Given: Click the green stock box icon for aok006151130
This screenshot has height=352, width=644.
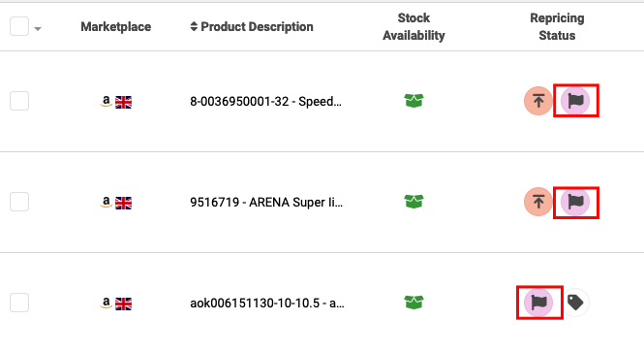Looking at the screenshot, I should tap(414, 303).
